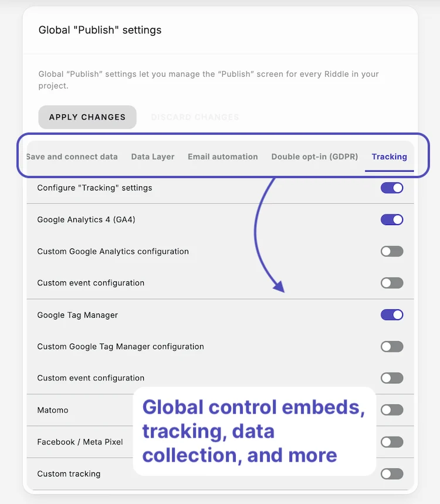Select the Email automation tab
Screen dimensions: 440x504
223,156
